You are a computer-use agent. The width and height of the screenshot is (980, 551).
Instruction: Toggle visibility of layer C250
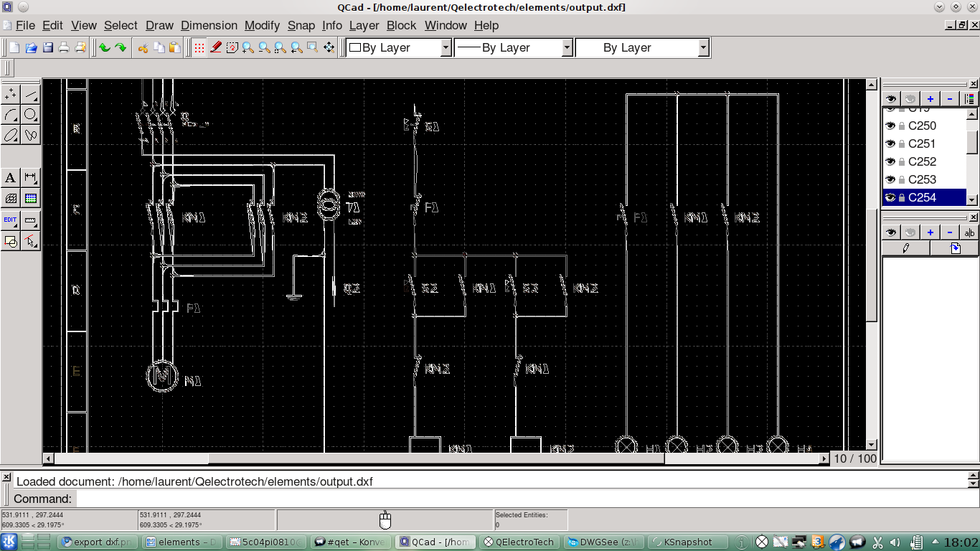tap(891, 126)
